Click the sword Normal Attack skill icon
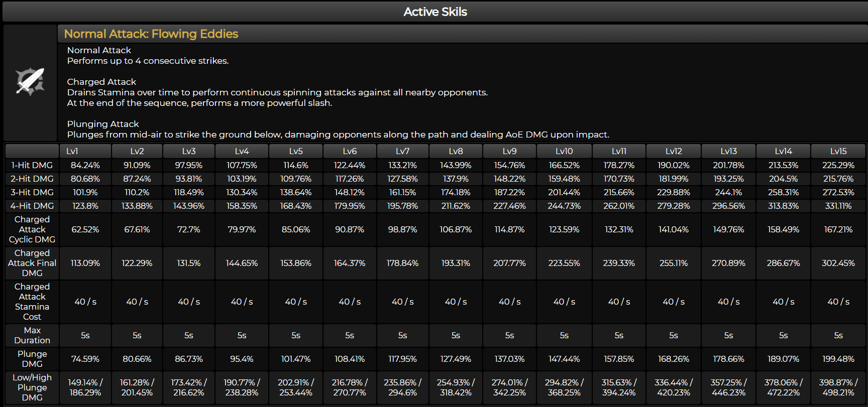 point(30,81)
